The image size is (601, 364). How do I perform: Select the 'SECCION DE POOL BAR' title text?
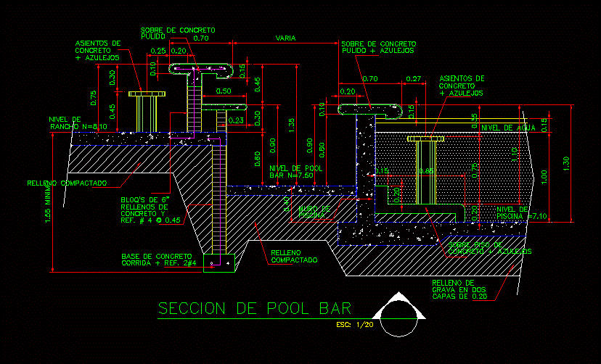click(255, 308)
